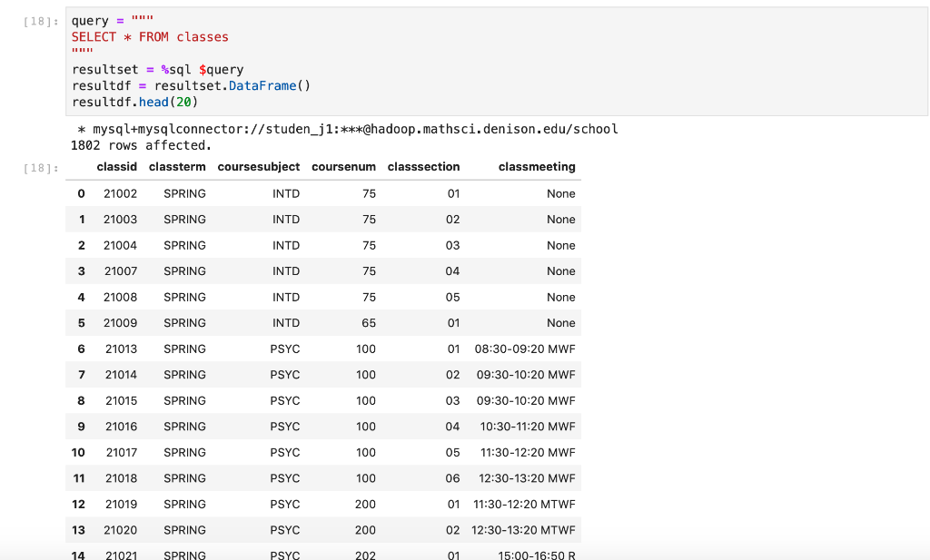Select classid cell 21002
The width and height of the screenshot is (930, 560).
[x=121, y=193]
